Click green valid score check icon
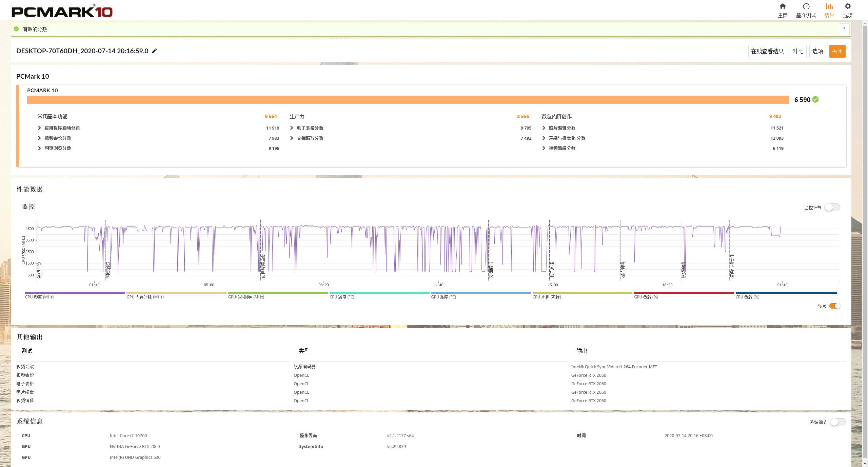The height and width of the screenshot is (467, 868). pyautogui.click(x=16, y=29)
